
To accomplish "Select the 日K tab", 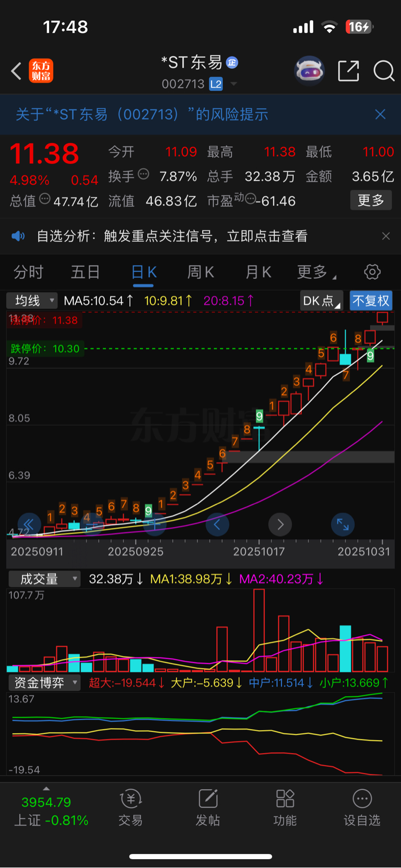I will [x=144, y=272].
